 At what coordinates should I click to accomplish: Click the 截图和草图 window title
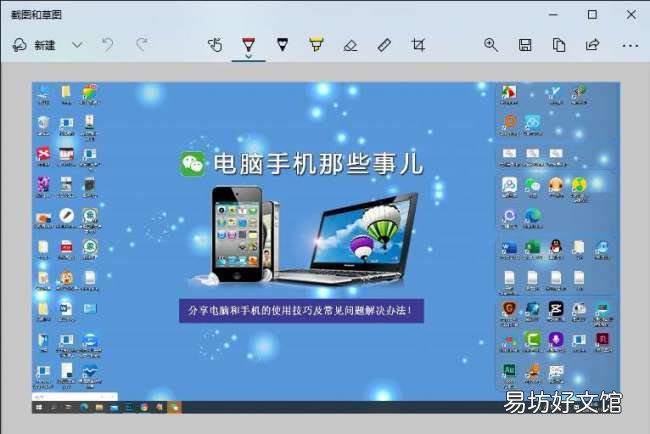click(x=36, y=15)
